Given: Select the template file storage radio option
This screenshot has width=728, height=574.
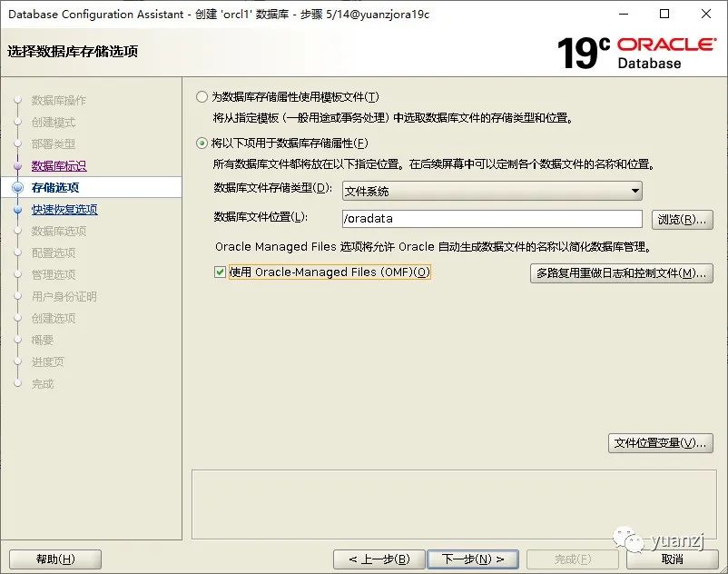Looking at the screenshot, I should tap(202, 96).
